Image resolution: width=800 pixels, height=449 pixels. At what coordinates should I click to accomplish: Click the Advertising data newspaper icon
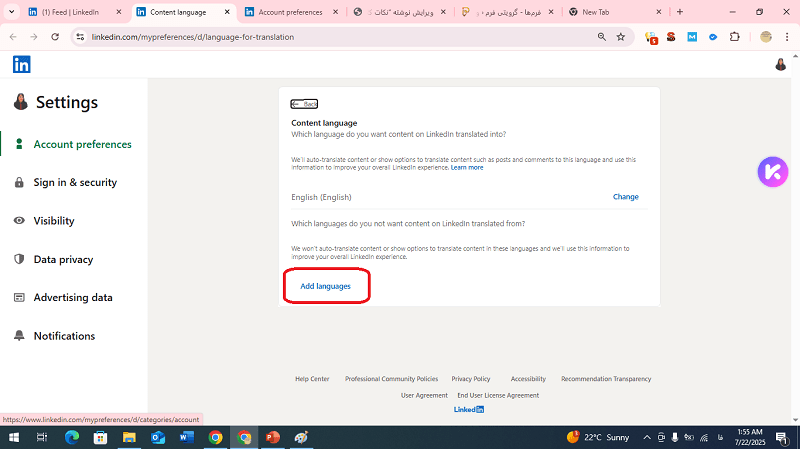pos(19,297)
